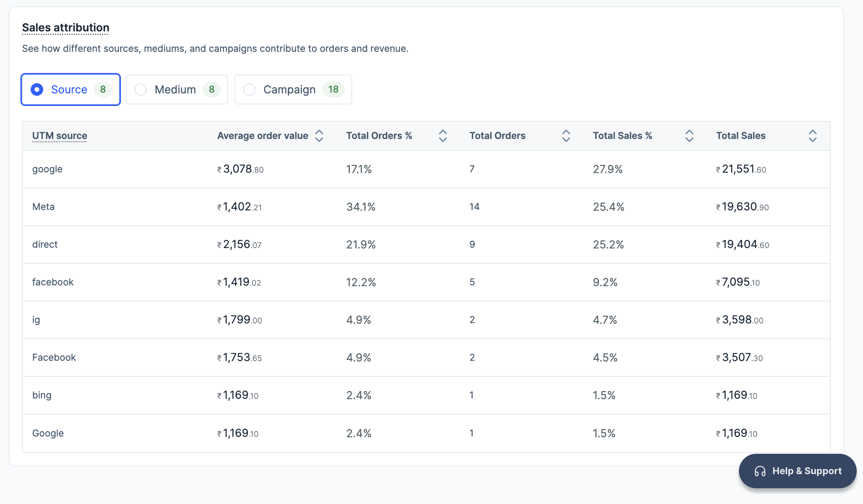Screen dimensions: 863x504
Task: Sort the Total Sales column
Action: (812, 135)
